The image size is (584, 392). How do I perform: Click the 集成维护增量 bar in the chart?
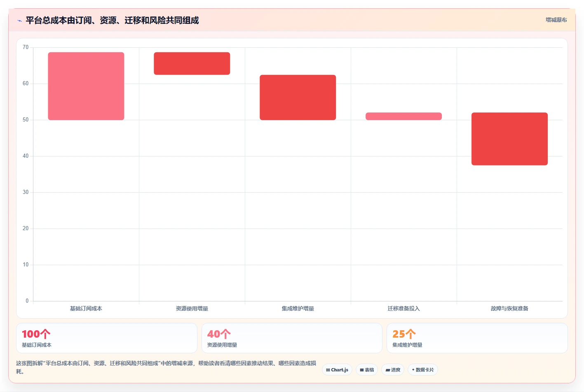click(x=298, y=98)
